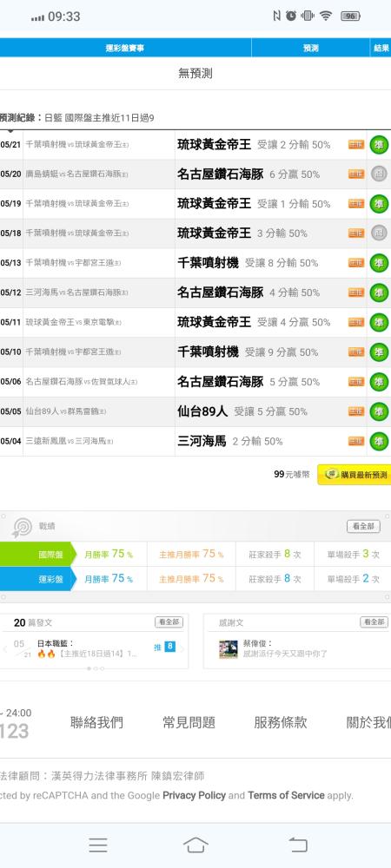This screenshot has height=868, width=391.
Task: Select the 國際盤 green tab
Action: [36, 554]
